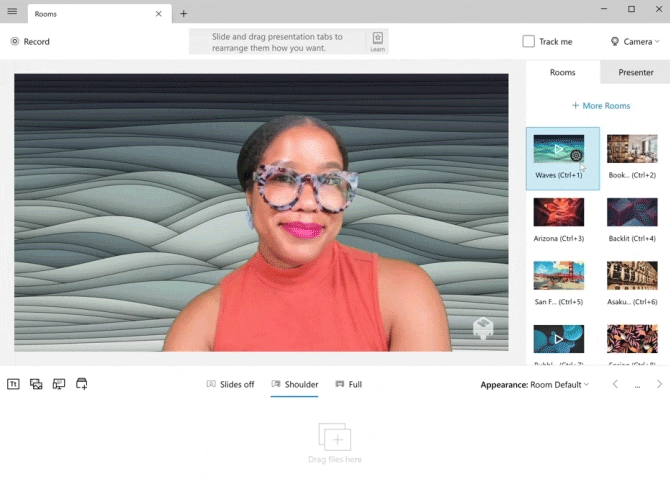Select the Waves room thumbnail
The width and height of the screenshot is (670, 490).
(558, 149)
